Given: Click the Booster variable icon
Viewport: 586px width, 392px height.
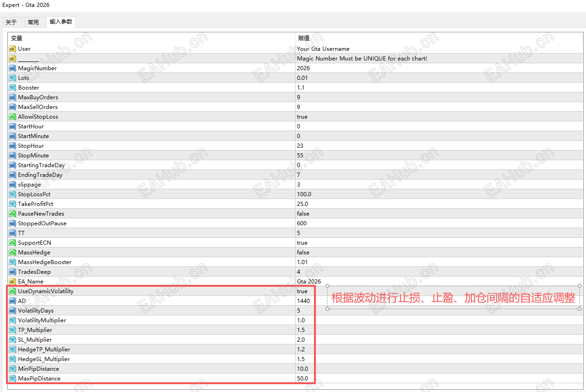Looking at the screenshot, I should tap(12, 88).
